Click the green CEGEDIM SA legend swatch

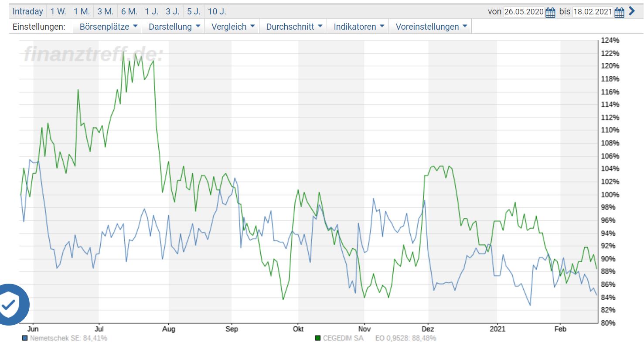(317, 338)
